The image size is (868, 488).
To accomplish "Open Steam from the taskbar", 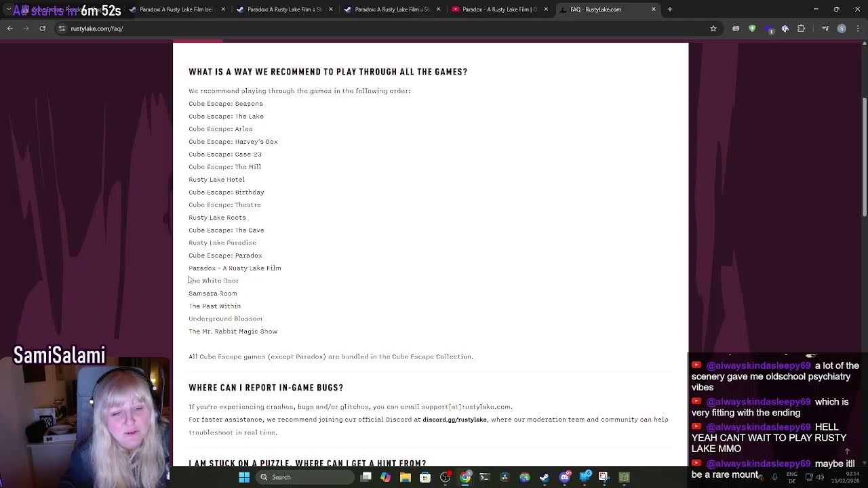I will point(545,477).
